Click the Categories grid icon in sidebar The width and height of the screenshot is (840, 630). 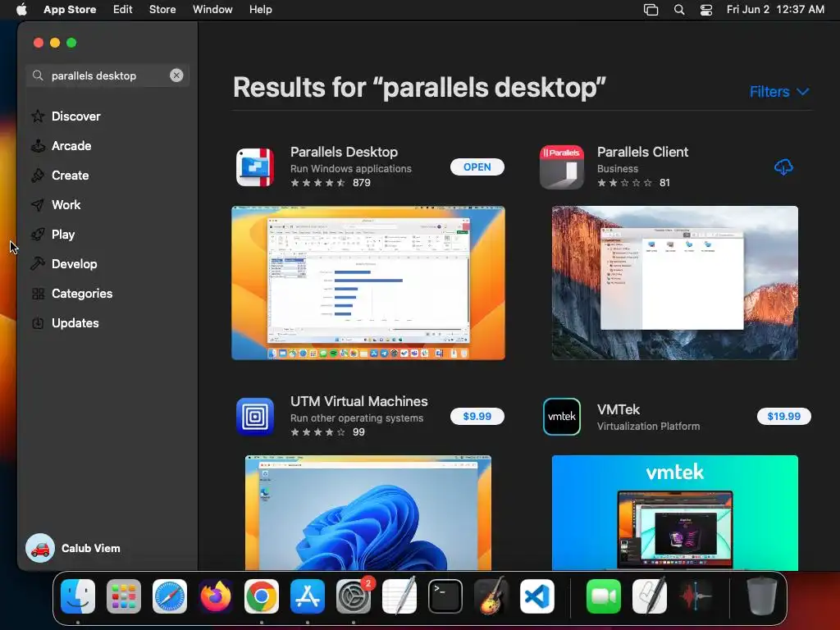38,294
